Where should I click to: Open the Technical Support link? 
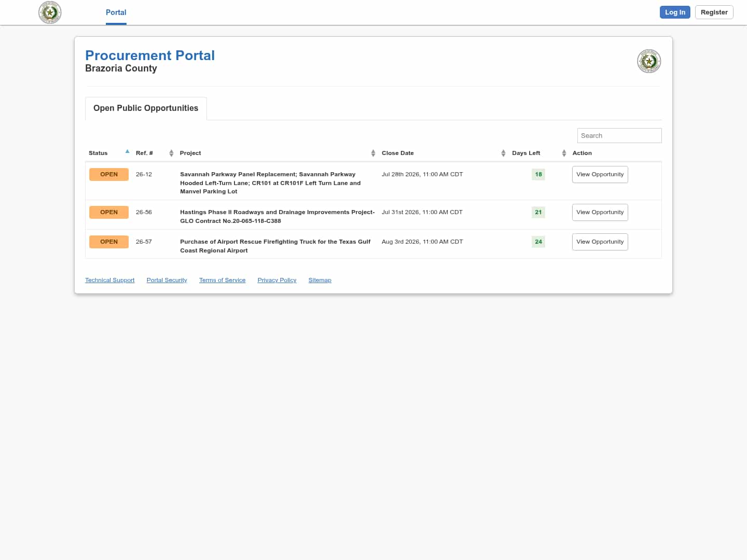110,280
